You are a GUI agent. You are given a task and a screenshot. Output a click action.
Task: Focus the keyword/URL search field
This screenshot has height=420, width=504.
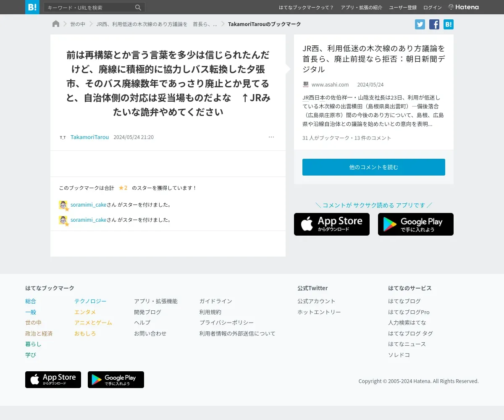point(89,8)
